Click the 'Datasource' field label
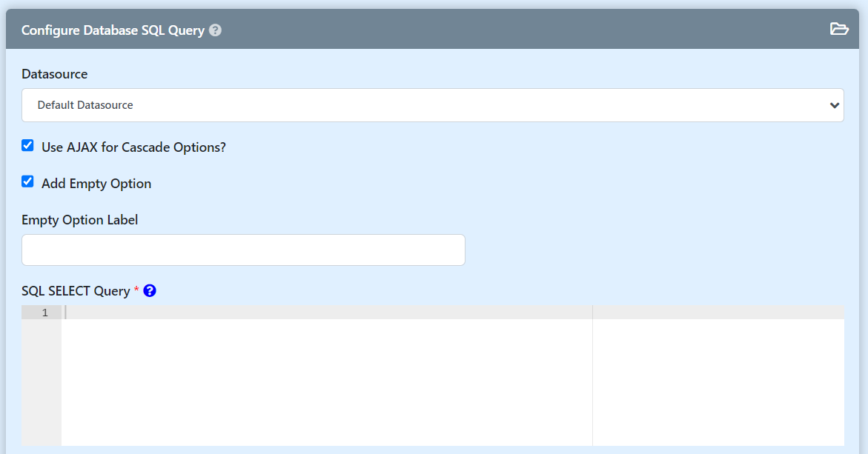The width and height of the screenshot is (868, 454). 55,74
